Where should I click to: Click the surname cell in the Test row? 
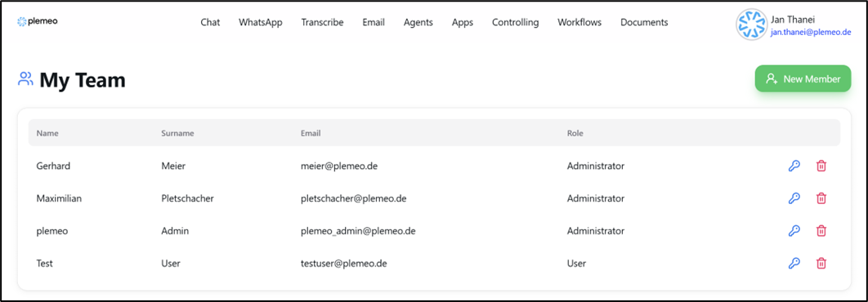click(x=171, y=264)
